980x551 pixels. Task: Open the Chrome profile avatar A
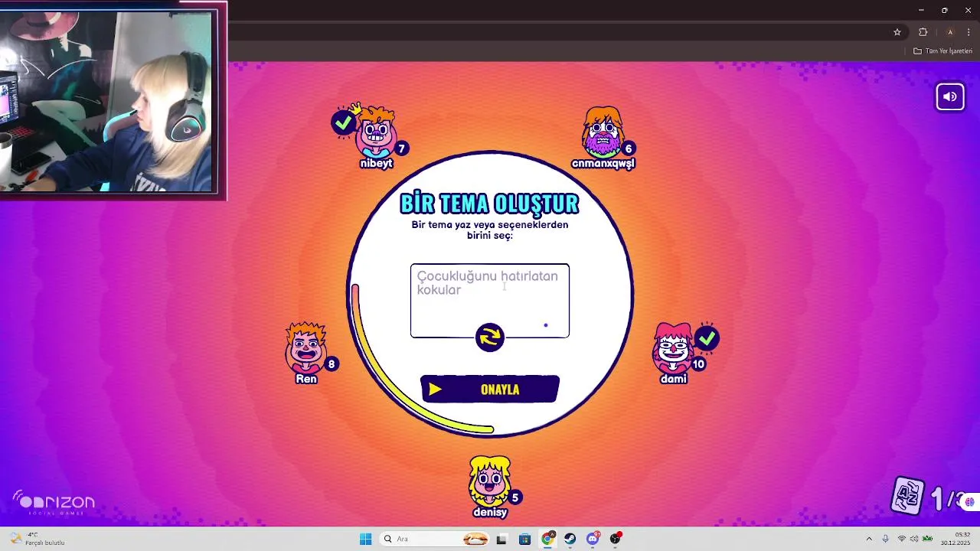[950, 32]
